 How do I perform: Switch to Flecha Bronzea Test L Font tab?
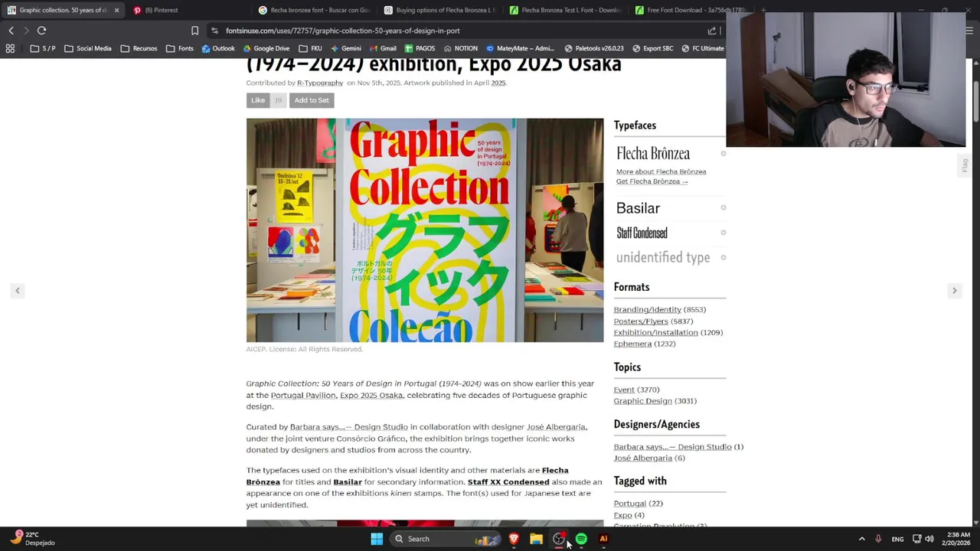(565, 10)
